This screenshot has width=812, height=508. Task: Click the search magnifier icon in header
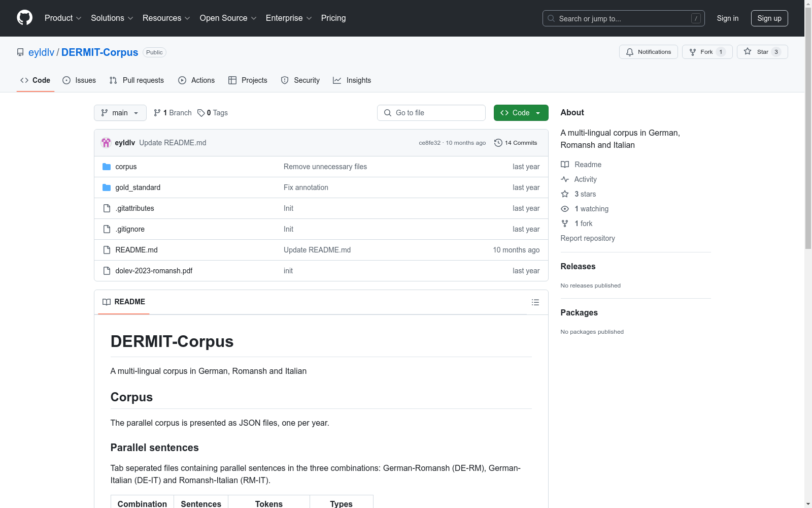(551, 18)
